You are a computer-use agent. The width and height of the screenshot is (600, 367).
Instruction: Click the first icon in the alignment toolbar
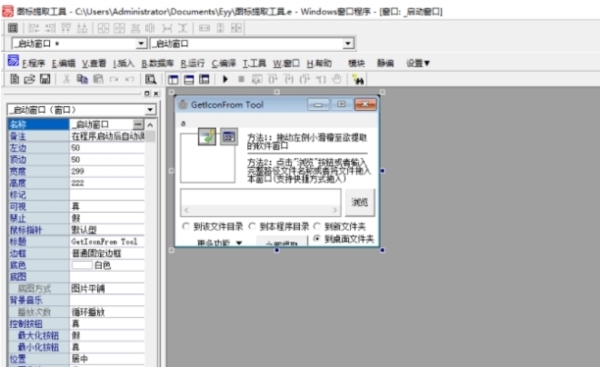pos(13,28)
